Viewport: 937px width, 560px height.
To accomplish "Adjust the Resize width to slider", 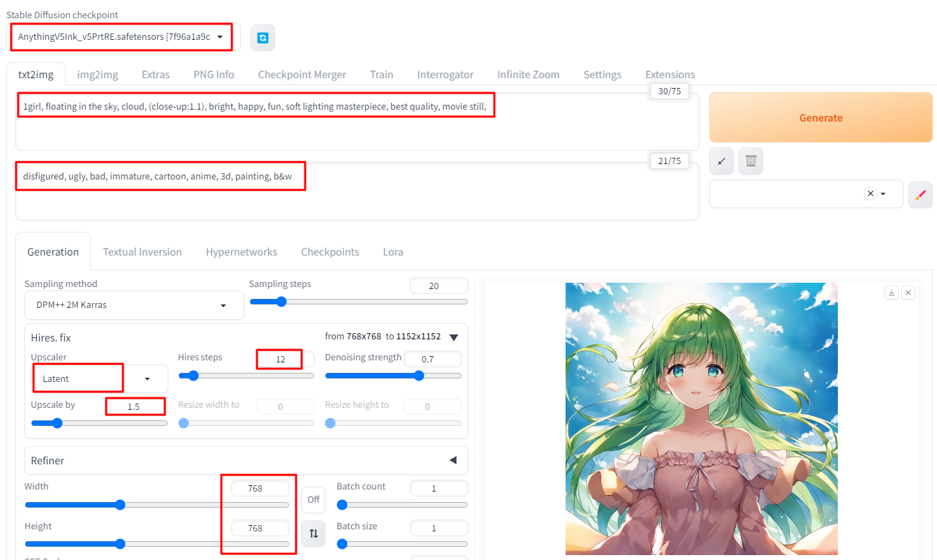I will click(246, 423).
